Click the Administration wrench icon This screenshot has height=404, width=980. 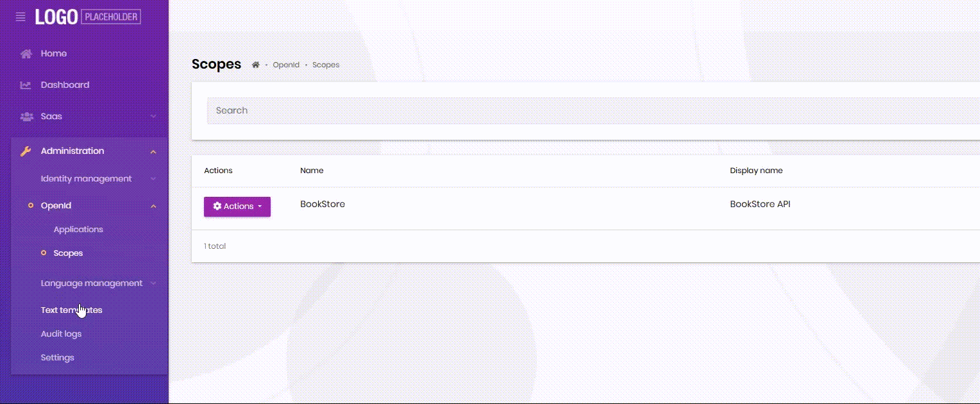26,151
